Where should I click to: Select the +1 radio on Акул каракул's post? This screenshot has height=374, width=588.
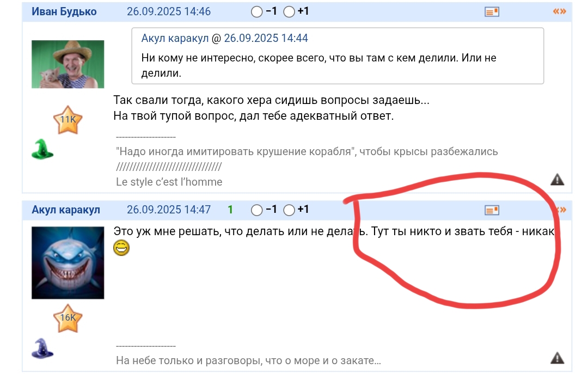pyautogui.click(x=289, y=210)
